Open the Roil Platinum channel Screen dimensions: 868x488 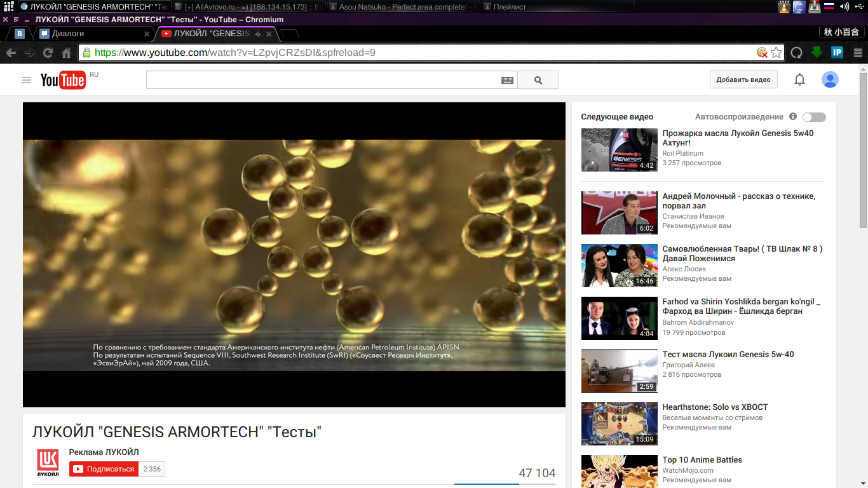(x=683, y=153)
